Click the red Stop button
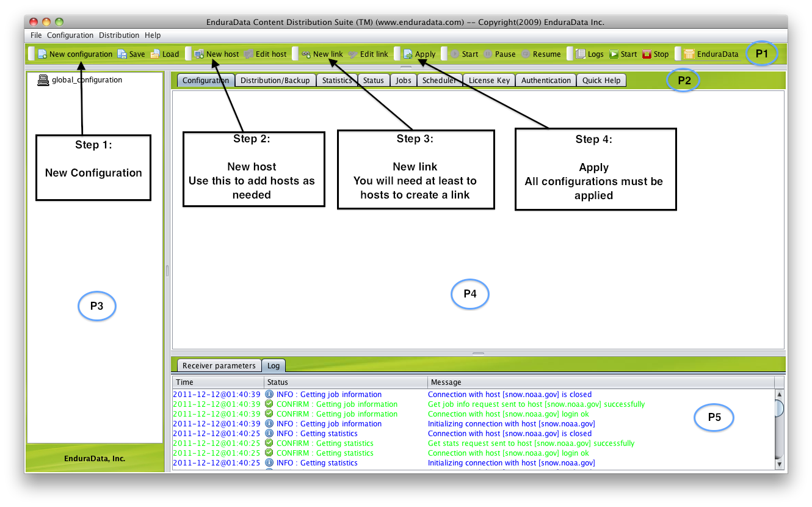This screenshot has width=812, height=507. tap(655, 54)
